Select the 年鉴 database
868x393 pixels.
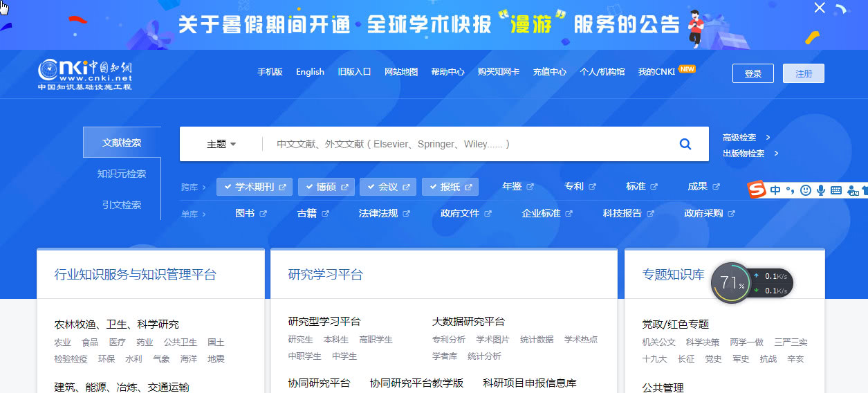click(512, 187)
